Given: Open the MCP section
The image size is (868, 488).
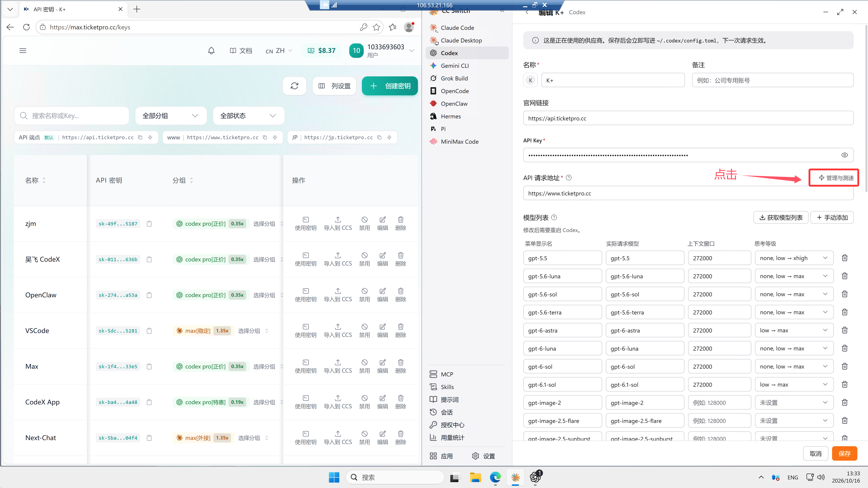Looking at the screenshot, I should (467, 374).
